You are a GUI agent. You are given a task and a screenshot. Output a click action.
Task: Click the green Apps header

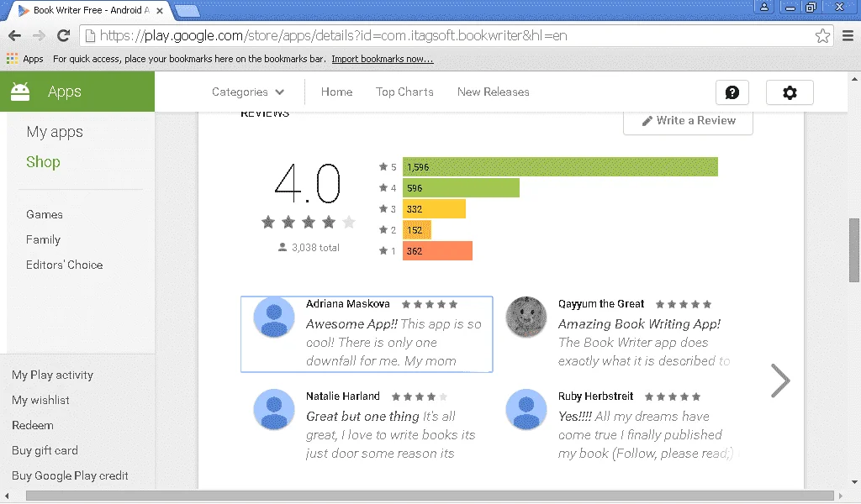pyautogui.click(x=77, y=92)
